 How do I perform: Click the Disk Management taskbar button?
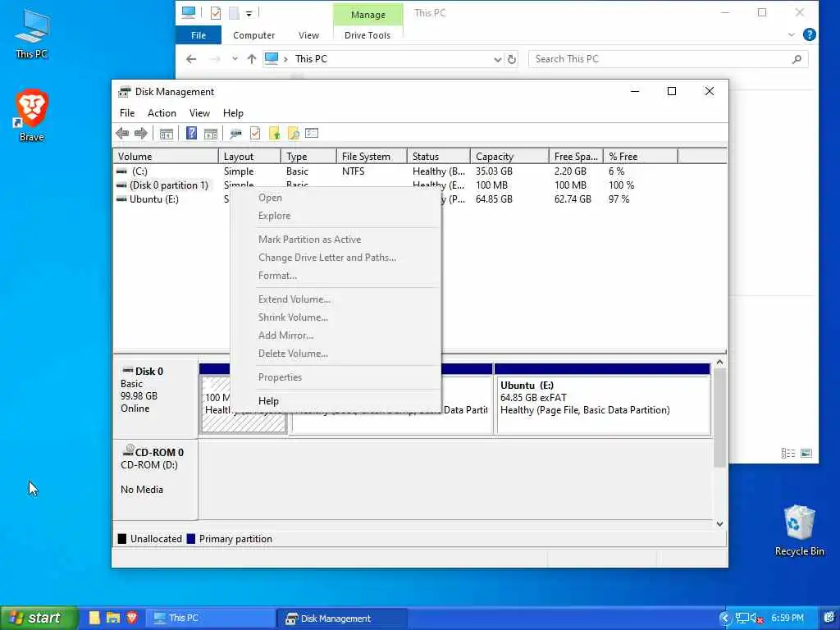(x=342, y=619)
